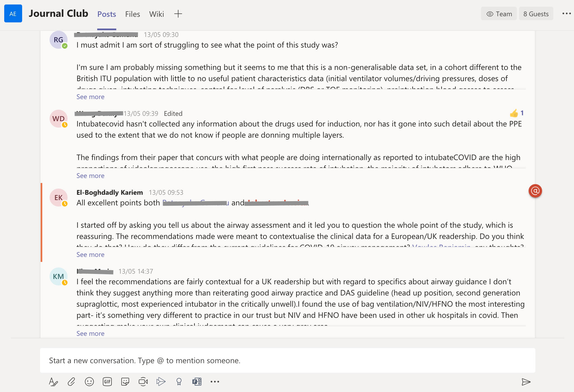Add a new tab with plus icon
Viewport: 574px width, 392px height.
178,14
